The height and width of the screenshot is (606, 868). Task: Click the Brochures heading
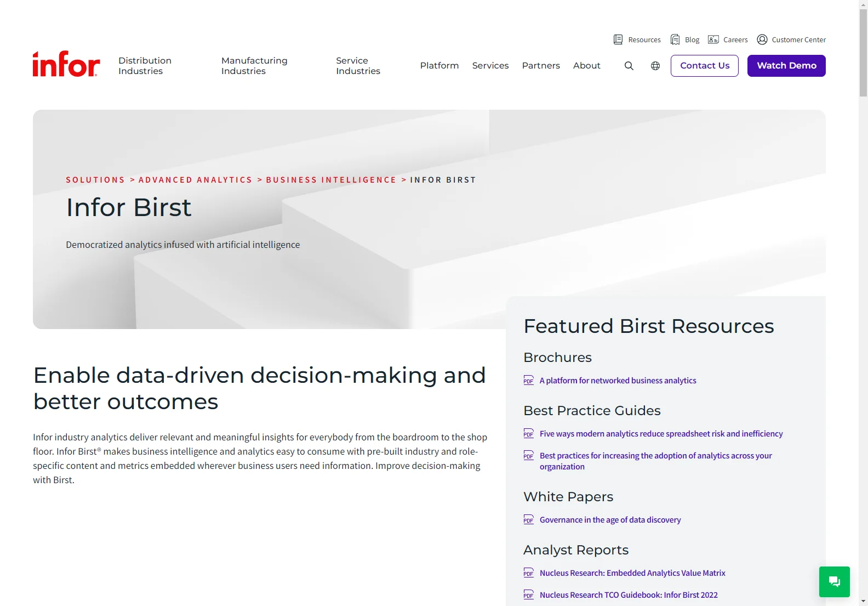pyautogui.click(x=558, y=358)
